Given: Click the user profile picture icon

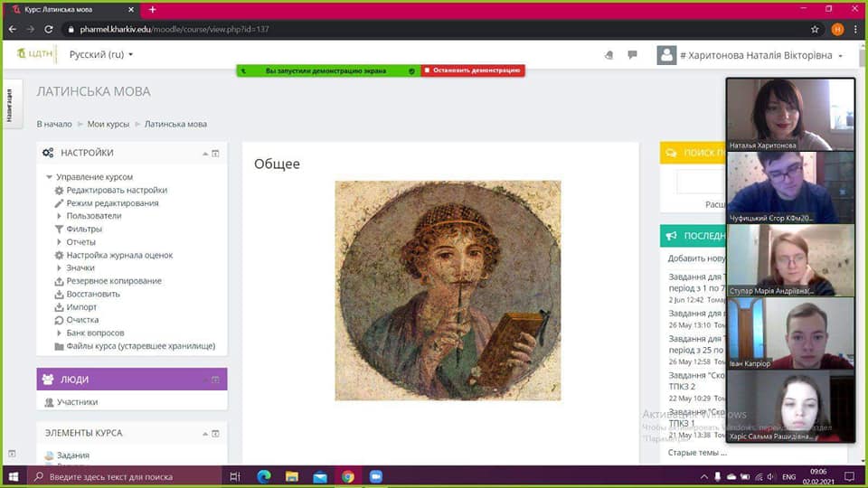Looking at the screenshot, I should click(666, 55).
